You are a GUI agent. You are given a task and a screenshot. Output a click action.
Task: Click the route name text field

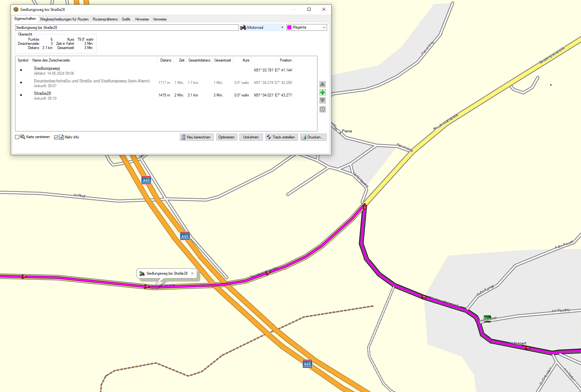(x=126, y=28)
